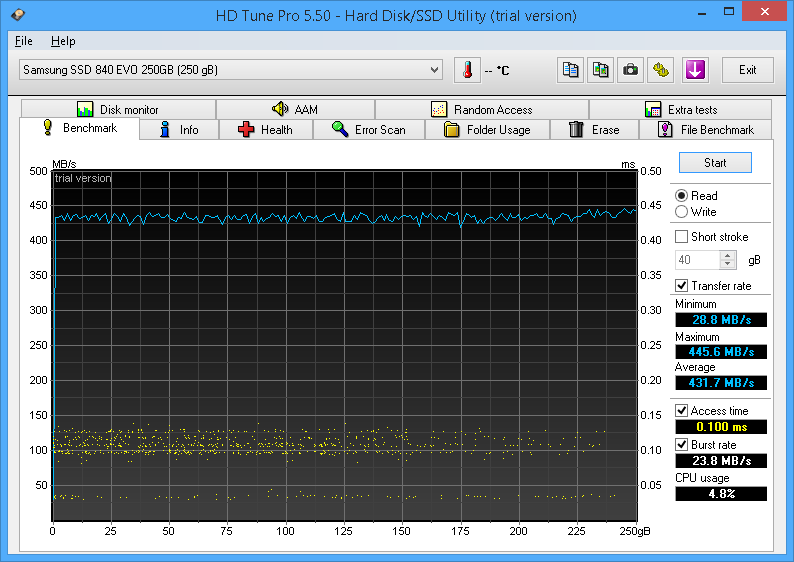Screen dimensions: 794x562
Task: Increase short stroke value with up arrow
Action: coord(728,255)
